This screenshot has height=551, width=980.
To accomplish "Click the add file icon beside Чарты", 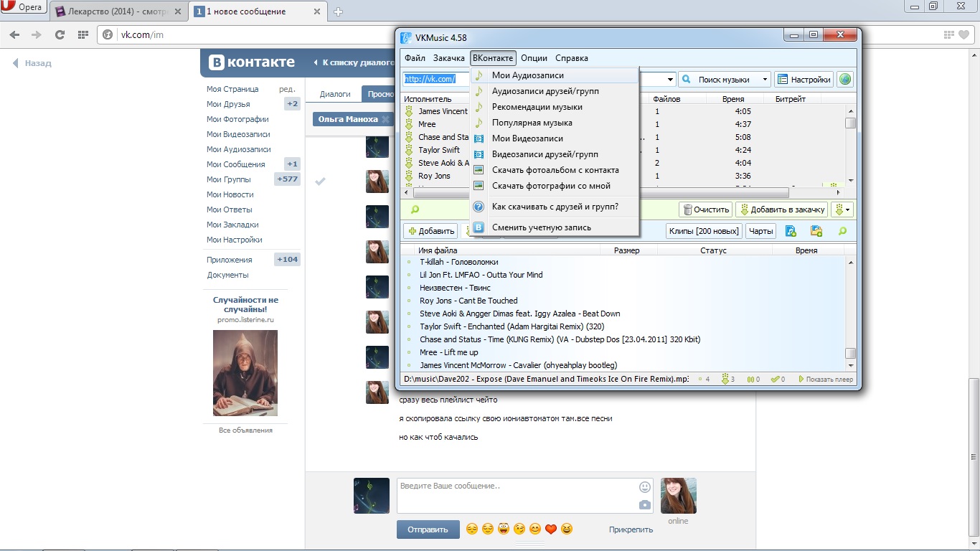I will [x=791, y=231].
